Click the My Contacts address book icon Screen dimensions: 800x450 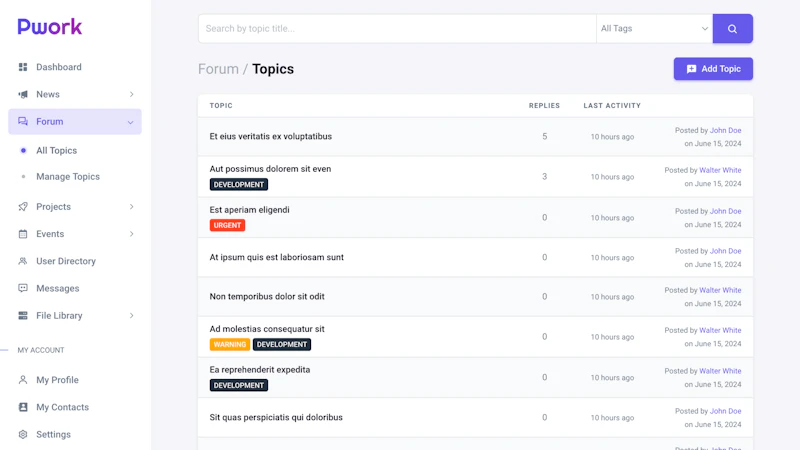coord(23,407)
